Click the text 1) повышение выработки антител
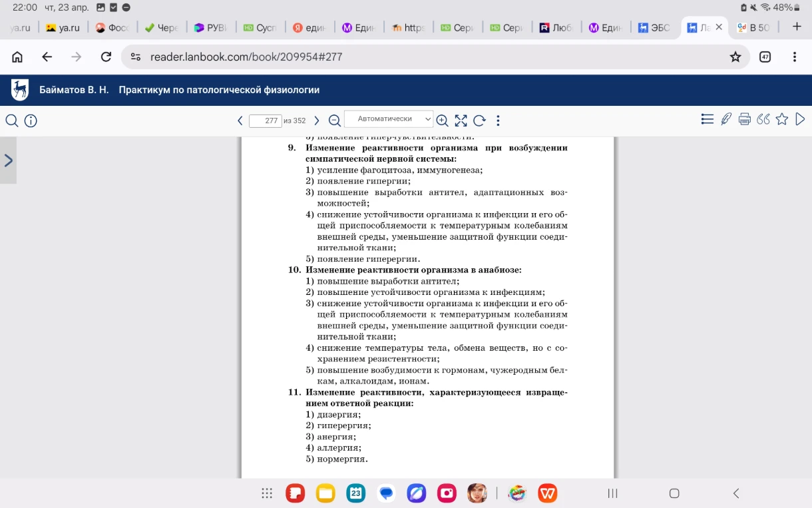The image size is (812, 508). [x=383, y=281]
